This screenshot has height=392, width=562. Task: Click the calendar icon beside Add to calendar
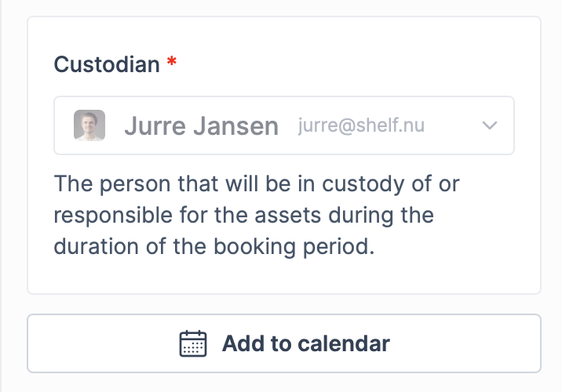pyautogui.click(x=193, y=343)
